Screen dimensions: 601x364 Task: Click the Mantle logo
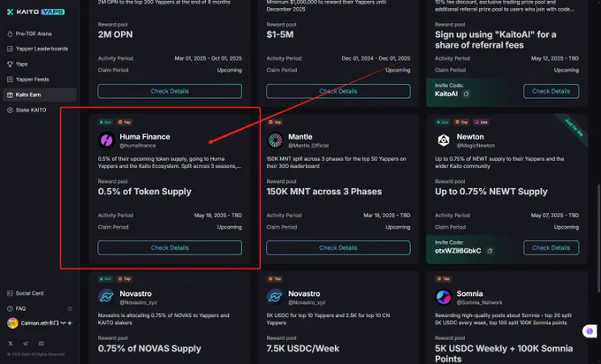point(275,140)
